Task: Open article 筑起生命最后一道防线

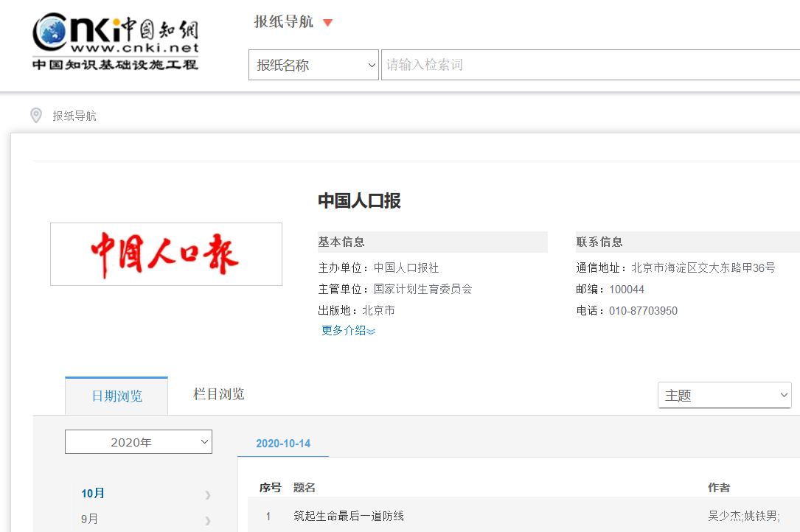Action: 349,517
